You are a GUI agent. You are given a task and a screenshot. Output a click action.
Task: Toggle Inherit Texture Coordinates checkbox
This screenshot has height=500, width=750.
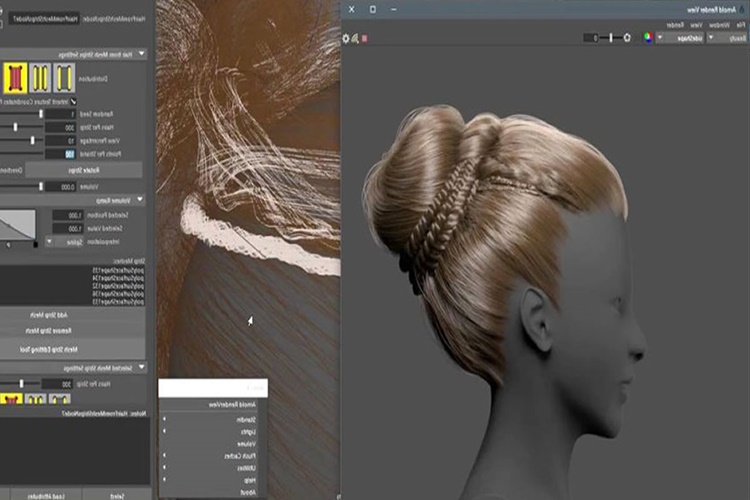(x=73, y=101)
